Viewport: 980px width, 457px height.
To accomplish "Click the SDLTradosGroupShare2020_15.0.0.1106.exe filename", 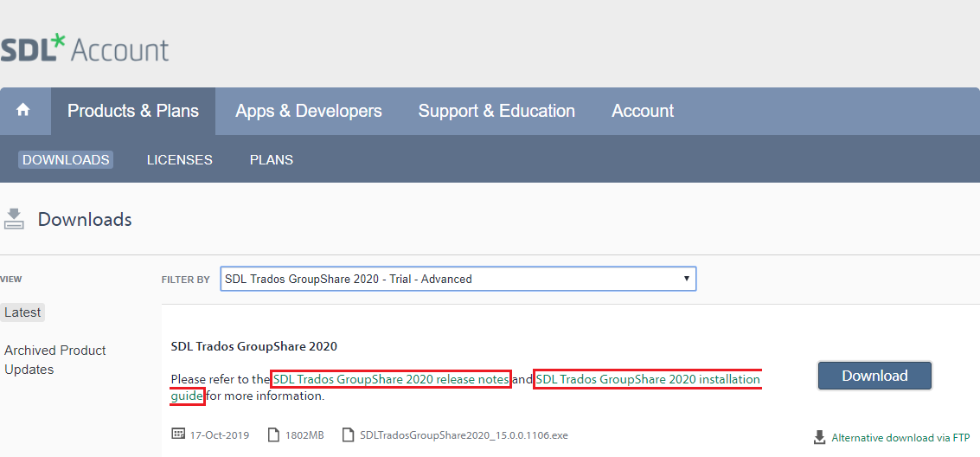I will click(x=464, y=435).
